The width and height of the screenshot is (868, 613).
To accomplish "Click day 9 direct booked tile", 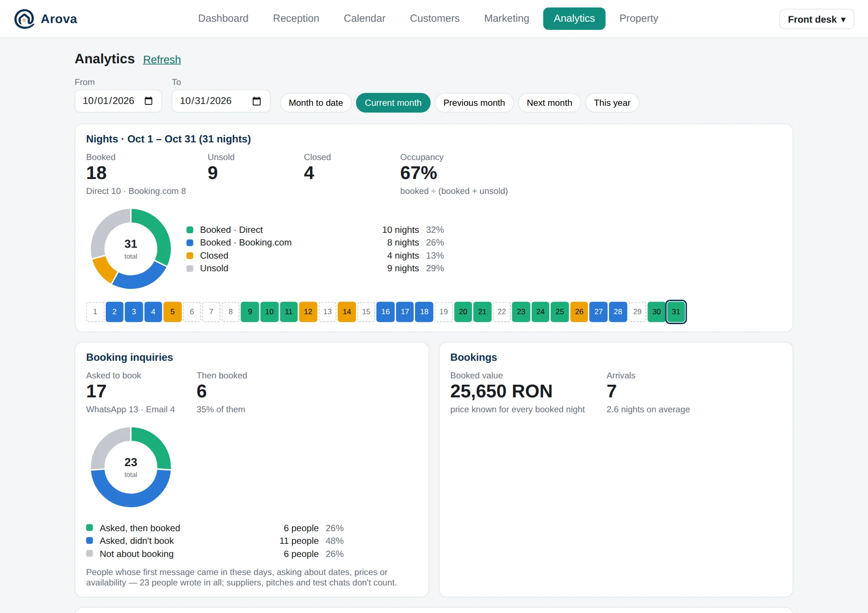I will (x=250, y=312).
